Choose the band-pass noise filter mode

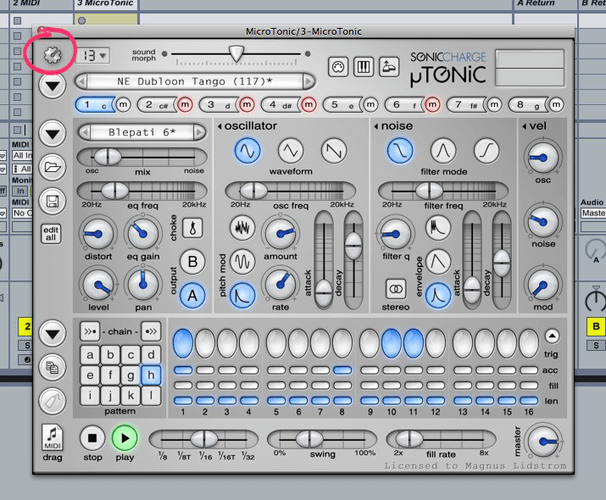pos(443,150)
